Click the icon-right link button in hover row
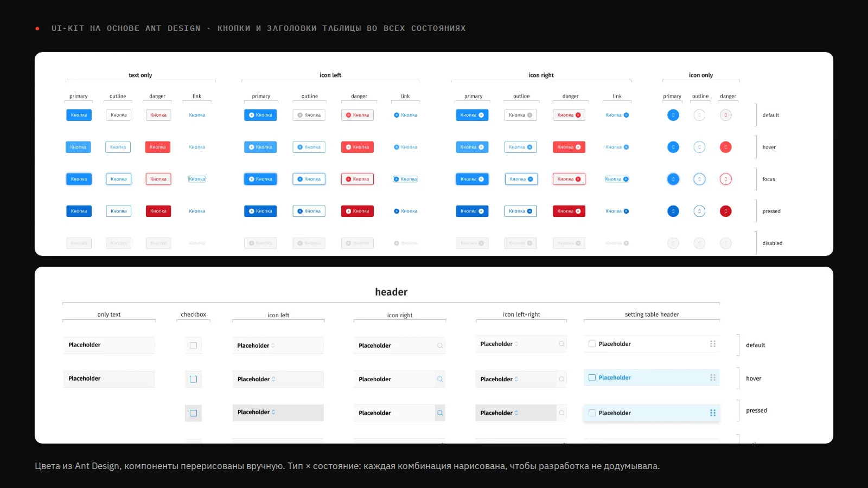 coord(617,147)
